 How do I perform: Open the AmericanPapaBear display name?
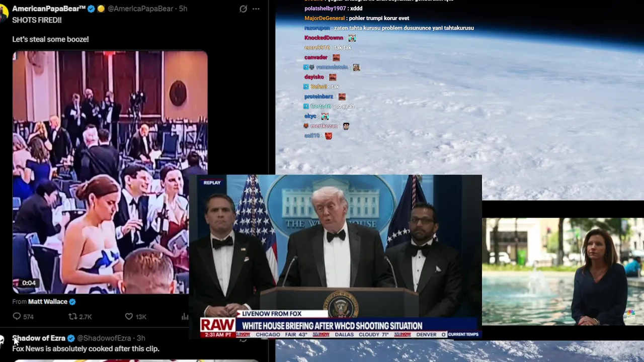(49, 9)
